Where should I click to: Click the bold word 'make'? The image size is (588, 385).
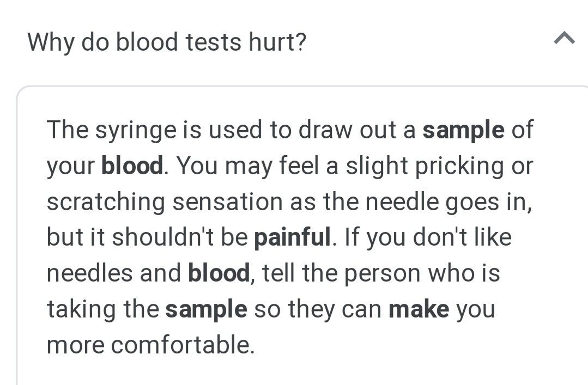pyautogui.click(x=419, y=309)
